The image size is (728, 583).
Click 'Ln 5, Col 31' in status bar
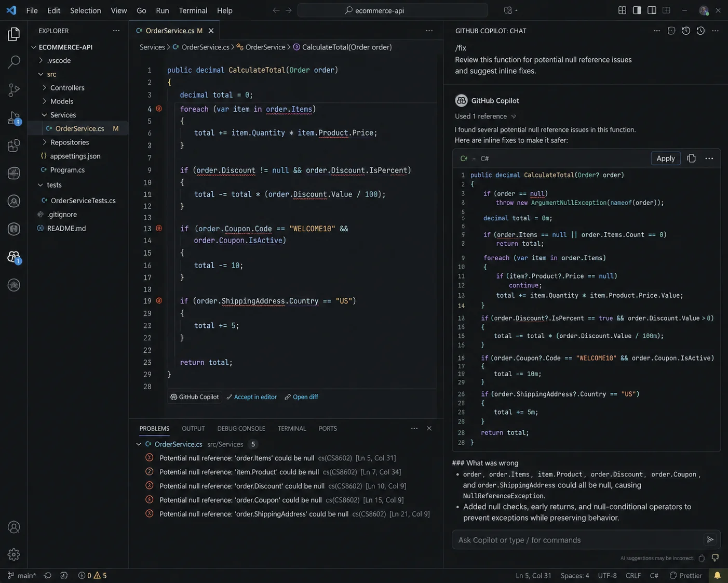tap(533, 575)
